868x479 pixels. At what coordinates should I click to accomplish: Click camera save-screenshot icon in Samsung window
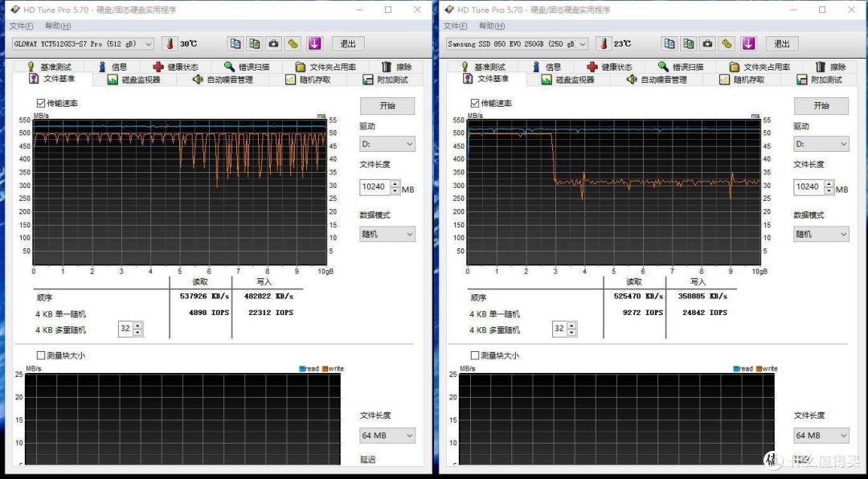pyautogui.click(x=707, y=43)
